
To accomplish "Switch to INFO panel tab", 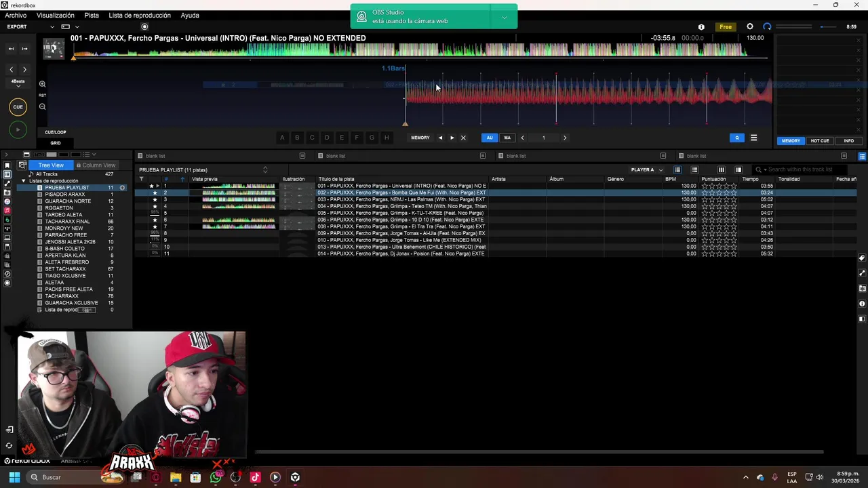I will (849, 140).
